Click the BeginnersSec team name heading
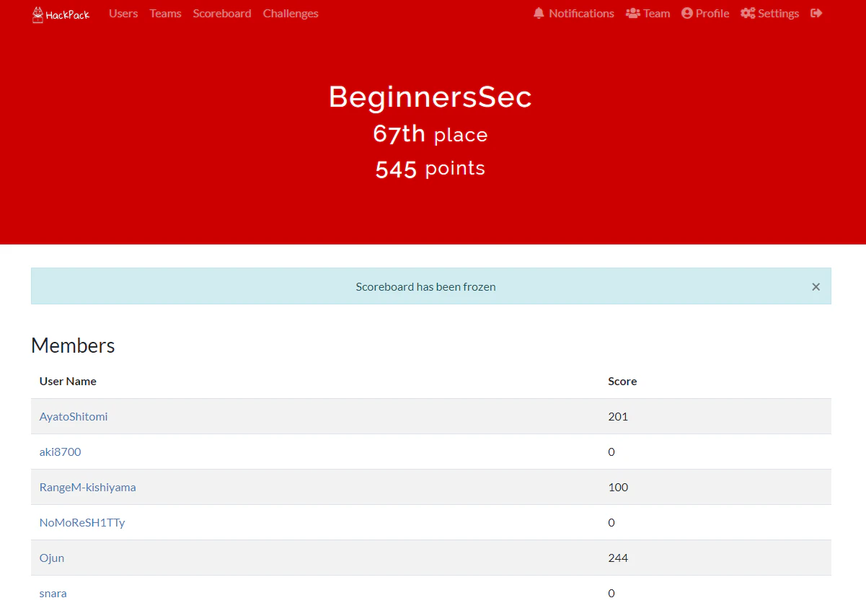 [x=430, y=97]
